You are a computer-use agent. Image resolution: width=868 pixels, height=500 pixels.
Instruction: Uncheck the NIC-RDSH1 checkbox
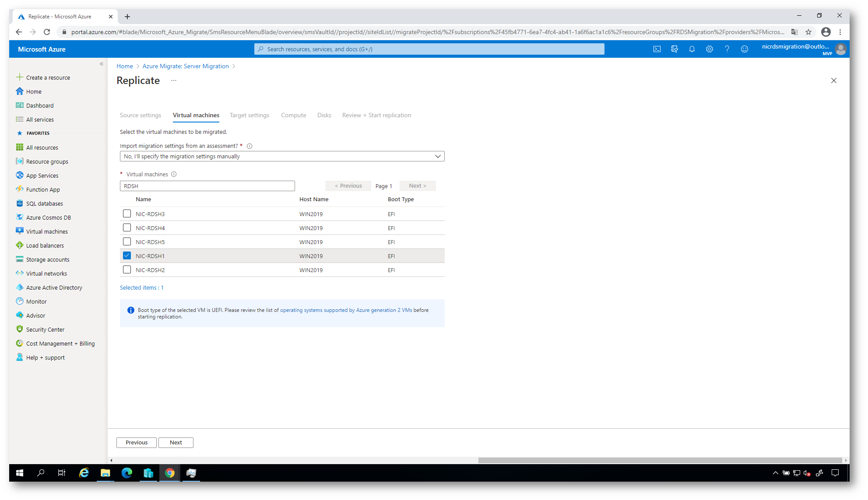(127, 255)
